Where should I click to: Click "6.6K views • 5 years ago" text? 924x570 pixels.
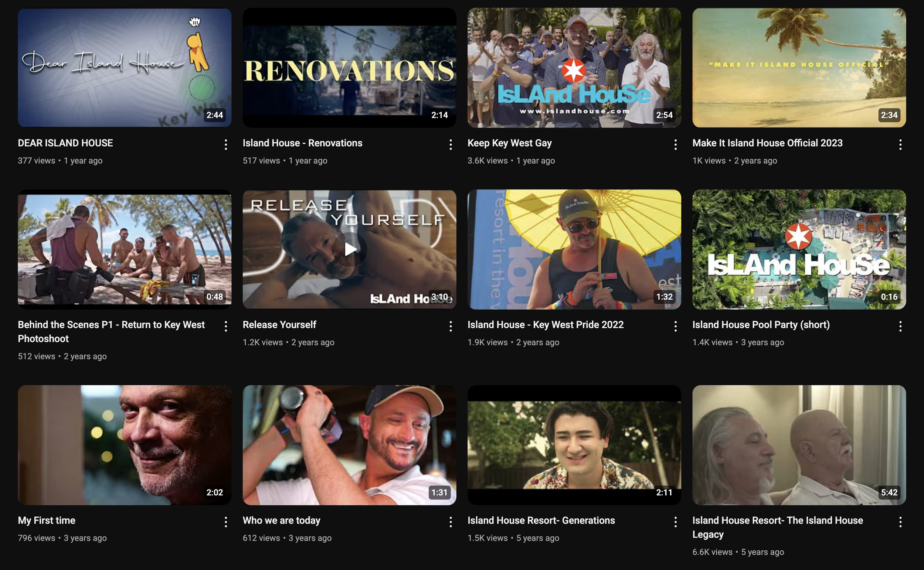point(738,552)
